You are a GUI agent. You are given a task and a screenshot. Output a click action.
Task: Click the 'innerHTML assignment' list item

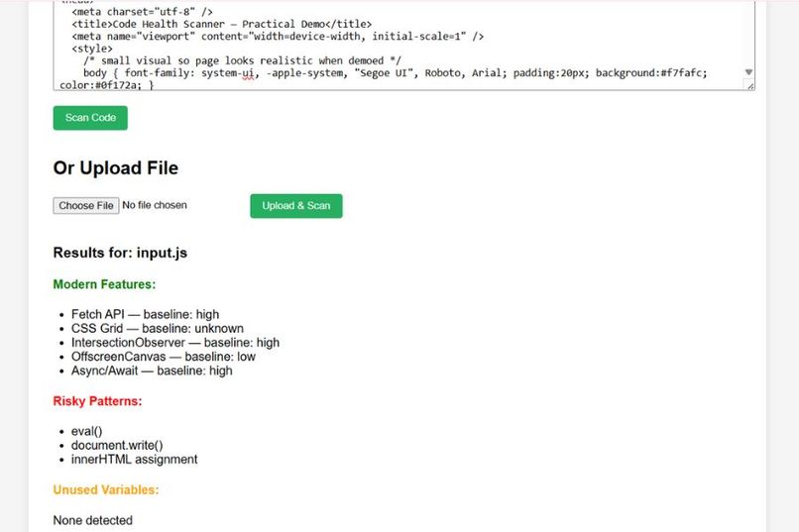point(135,460)
